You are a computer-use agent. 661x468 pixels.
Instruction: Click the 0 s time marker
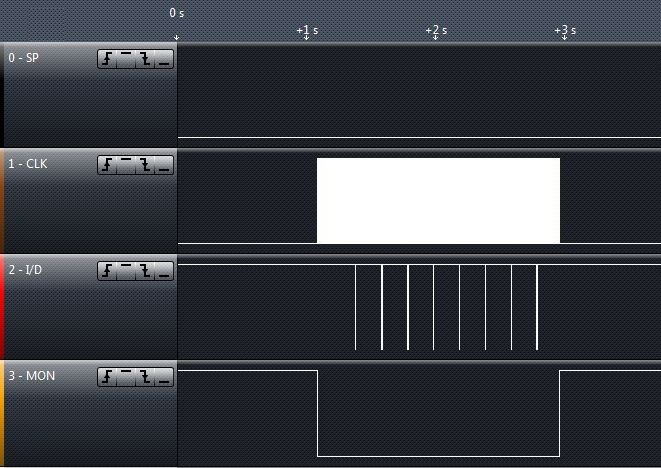tap(177, 13)
